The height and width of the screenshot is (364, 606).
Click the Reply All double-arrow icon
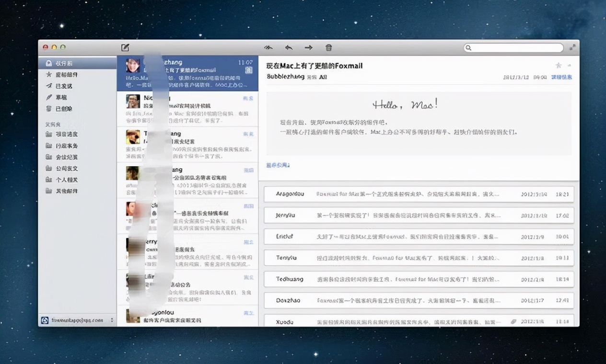268,47
